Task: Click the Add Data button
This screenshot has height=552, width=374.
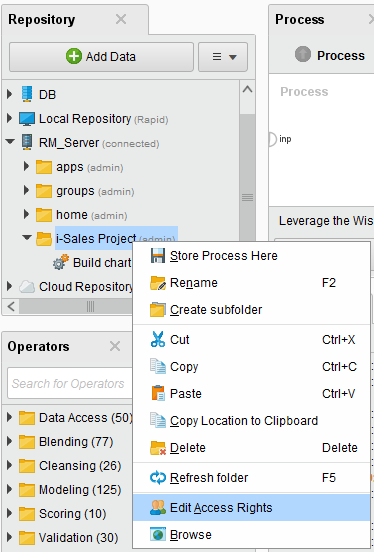Action: (101, 57)
